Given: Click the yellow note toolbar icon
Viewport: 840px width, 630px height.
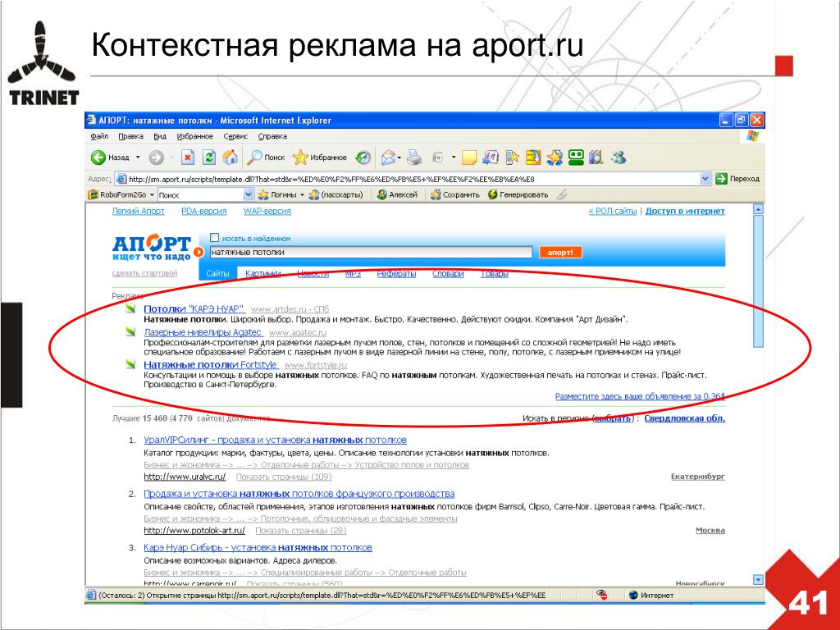Looking at the screenshot, I should pyautogui.click(x=468, y=157).
